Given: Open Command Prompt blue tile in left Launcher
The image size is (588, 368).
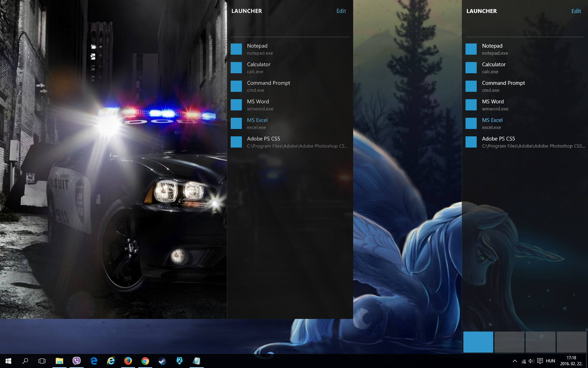Looking at the screenshot, I should click(x=236, y=86).
